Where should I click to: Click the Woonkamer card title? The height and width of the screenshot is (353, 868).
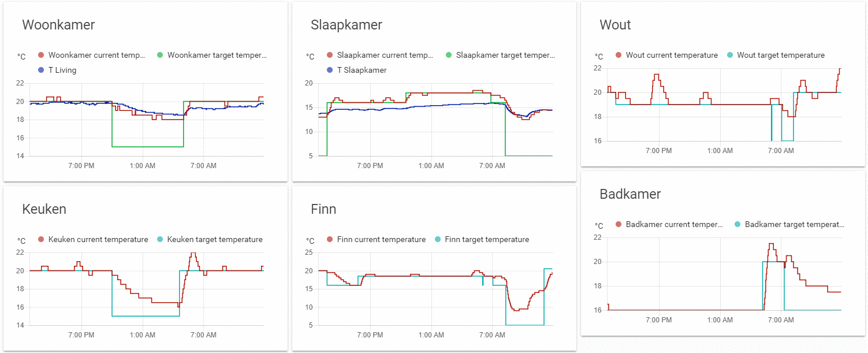click(58, 25)
